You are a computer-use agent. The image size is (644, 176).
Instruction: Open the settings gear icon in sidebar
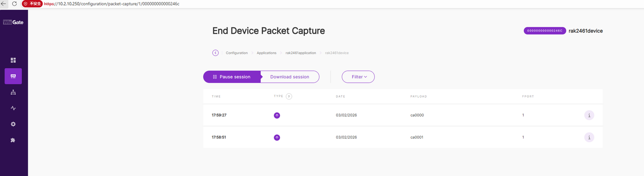[13, 124]
